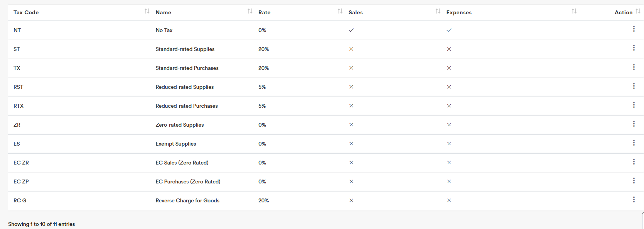Open three-dot menu for Standard-rated Supplies

pos(634,48)
